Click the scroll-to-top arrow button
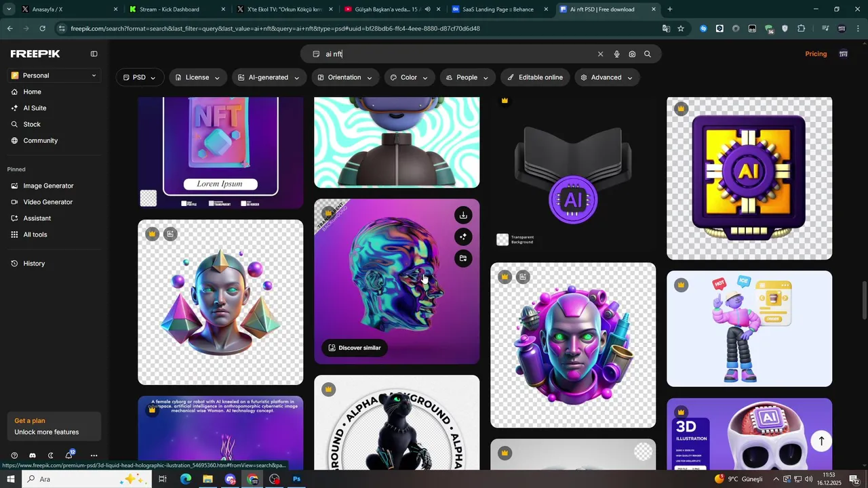This screenshot has height=488, width=868. coord(821,441)
